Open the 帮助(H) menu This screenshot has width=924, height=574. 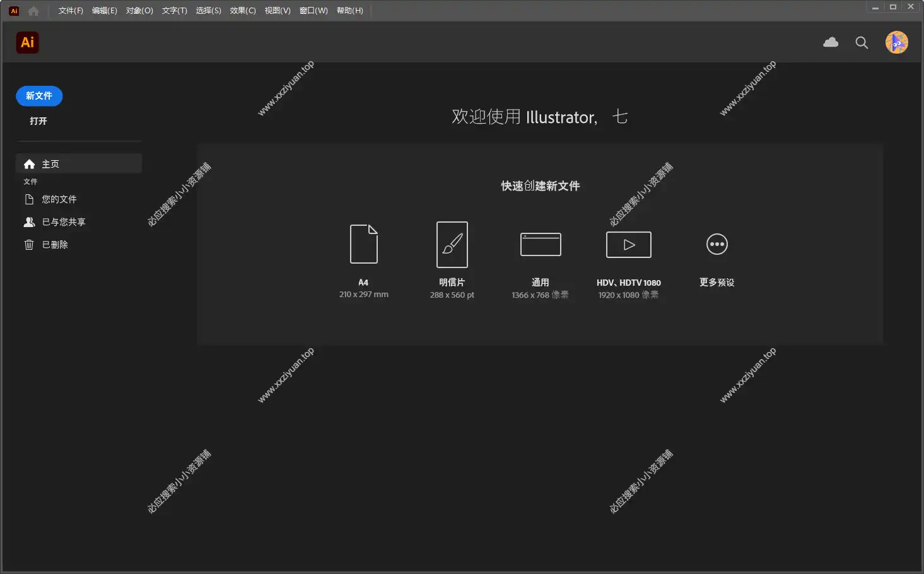(x=349, y=11)
